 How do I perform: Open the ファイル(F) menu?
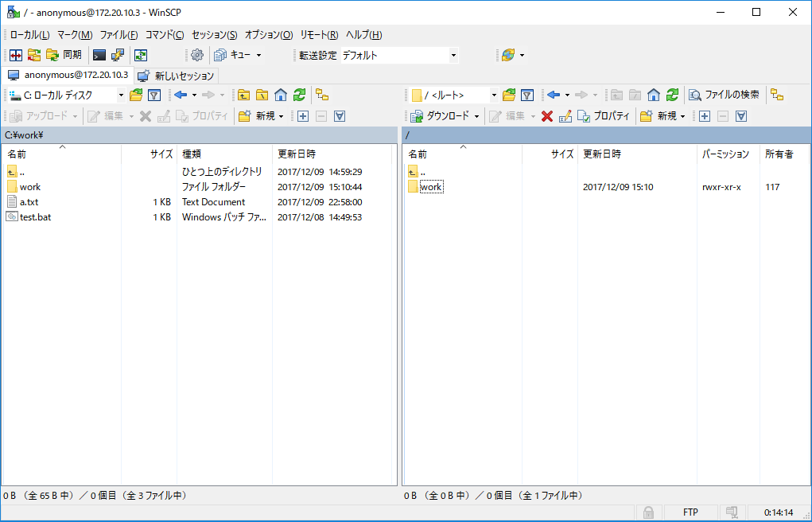tap(118, 35)
